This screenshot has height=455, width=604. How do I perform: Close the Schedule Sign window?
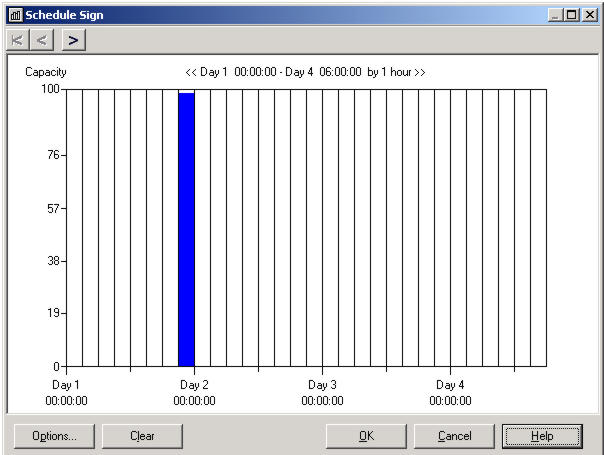[590, 15]
